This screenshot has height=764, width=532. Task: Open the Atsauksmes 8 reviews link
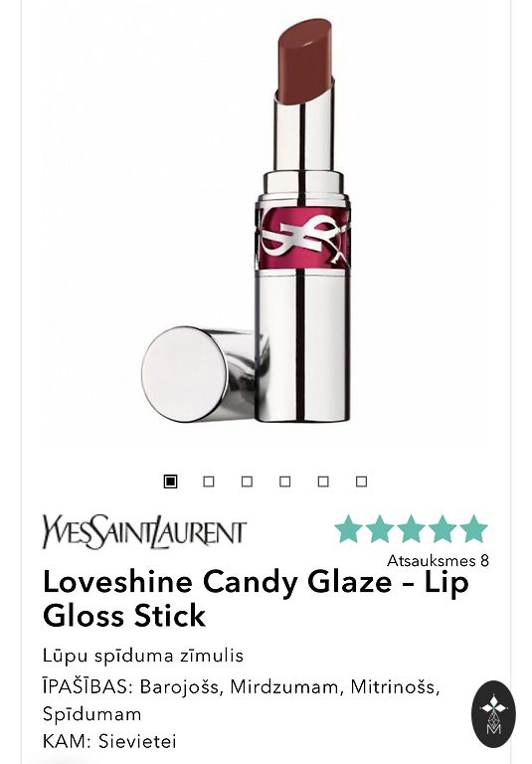click(438, 561)
